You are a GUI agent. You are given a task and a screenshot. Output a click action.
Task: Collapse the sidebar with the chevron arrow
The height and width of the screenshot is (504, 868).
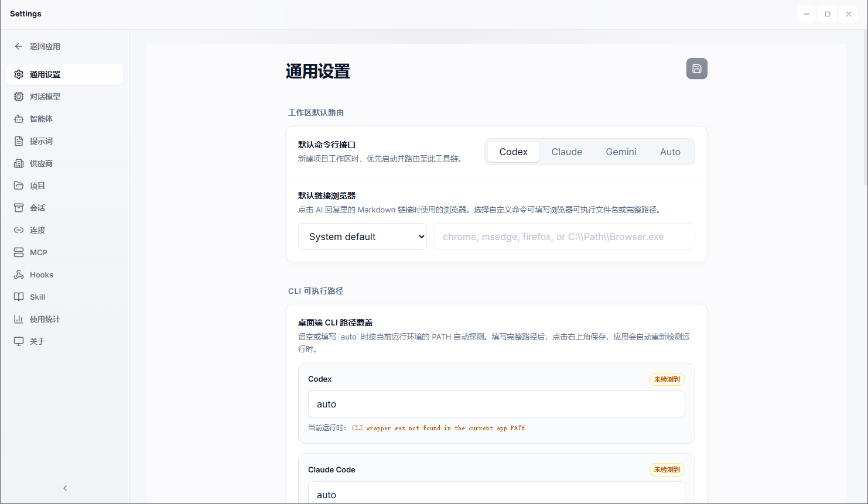(65, 488)
